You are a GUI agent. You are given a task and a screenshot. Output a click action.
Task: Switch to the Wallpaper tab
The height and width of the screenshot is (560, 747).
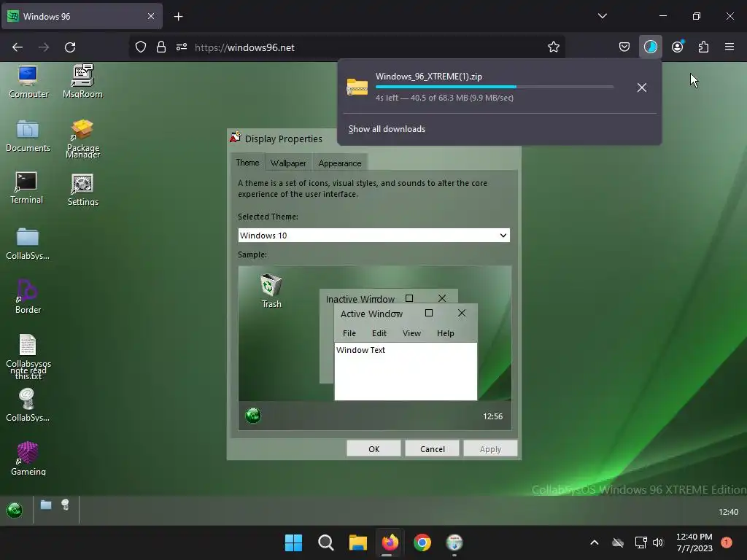click(x=288, y=163)
